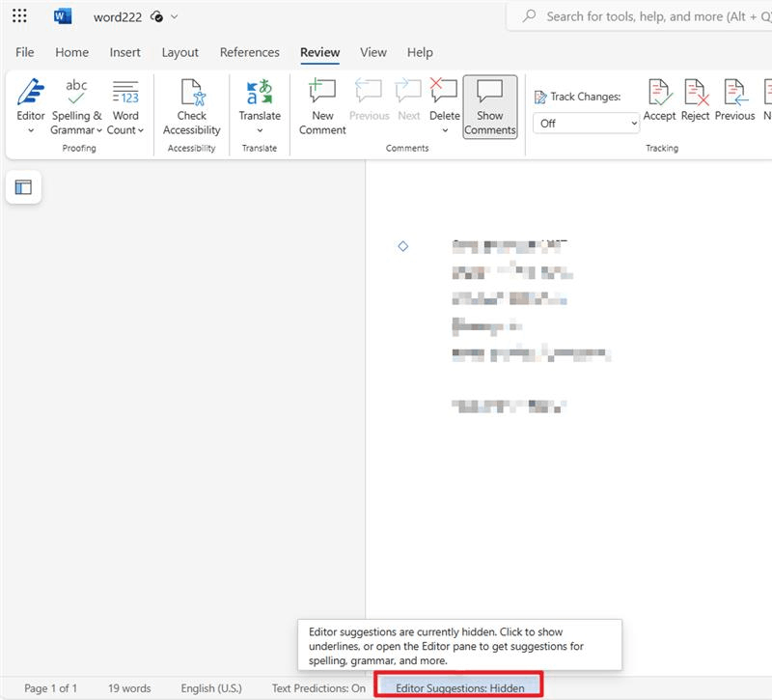Click the 19 words status item
The width and height of the screenshot is (772, 700).
pos(129,688)
